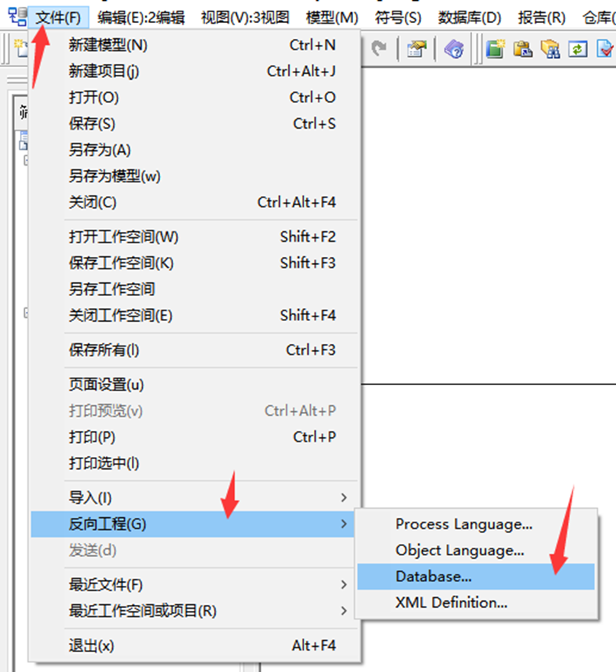This screenshot has height=672, width=616.
Task: Choose 保存工作空间(K) menu entry
Action: (194, 263)
